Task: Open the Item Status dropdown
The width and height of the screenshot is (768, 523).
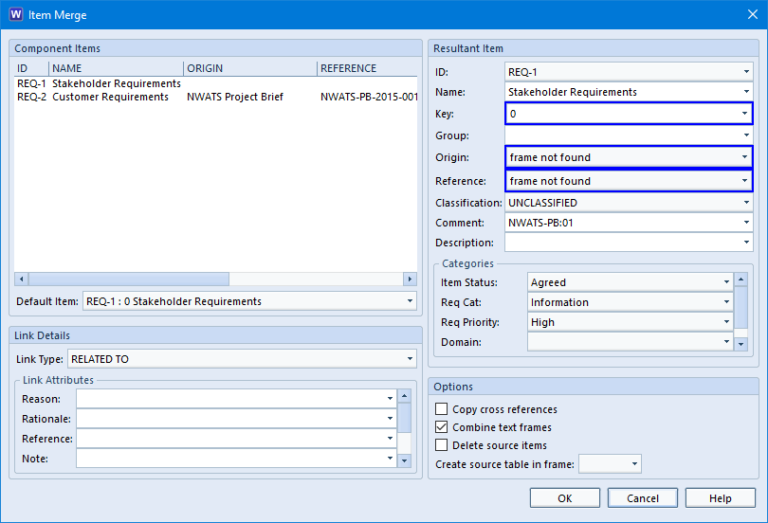Action: point(726,282)
